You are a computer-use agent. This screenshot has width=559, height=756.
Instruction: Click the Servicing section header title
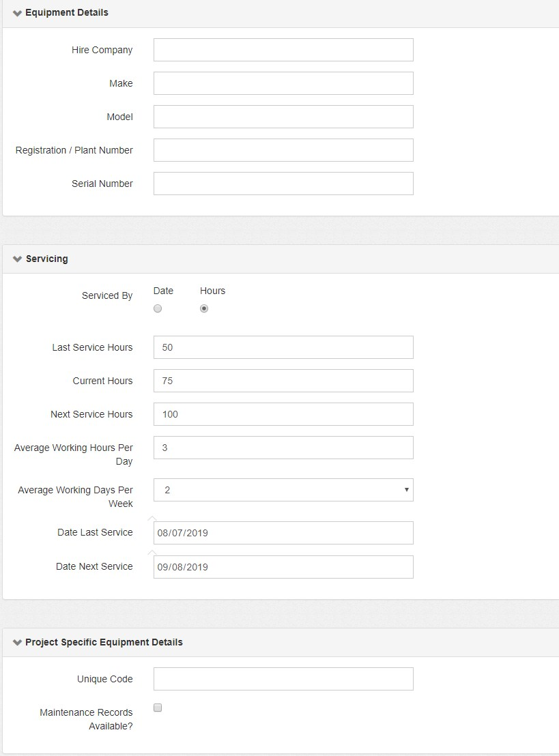pyautogui.click(x=46, y=259)
